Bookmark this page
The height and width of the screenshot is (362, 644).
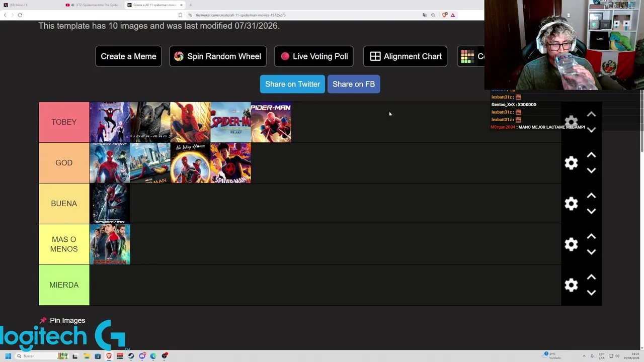pyautogui.click(x=180, y=15)
